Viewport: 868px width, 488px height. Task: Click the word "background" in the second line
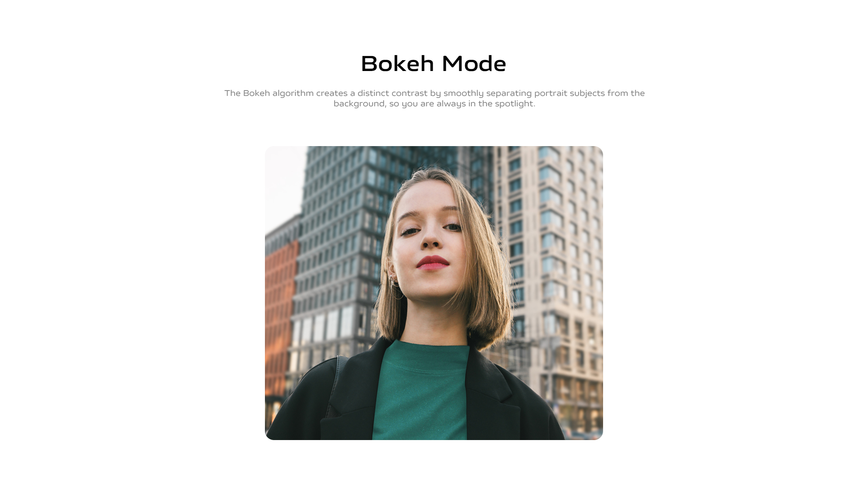click(x=360, y=104)
